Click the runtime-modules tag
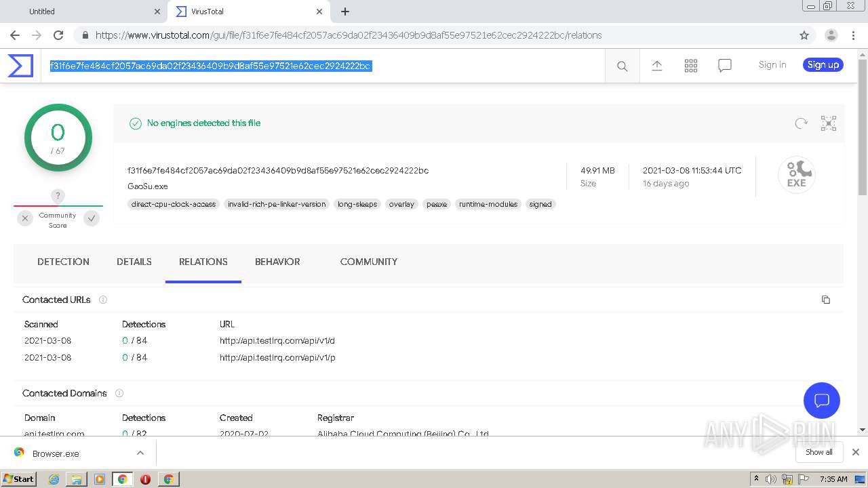This screenshot has width=868, height=488. 488,204
